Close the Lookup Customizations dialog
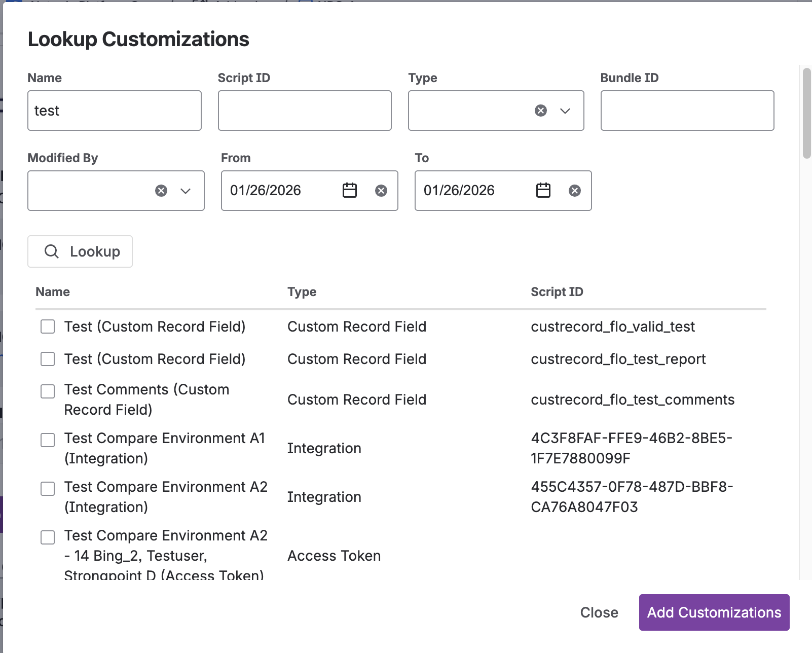Screen dimensions: 812x653 [599, 612]
